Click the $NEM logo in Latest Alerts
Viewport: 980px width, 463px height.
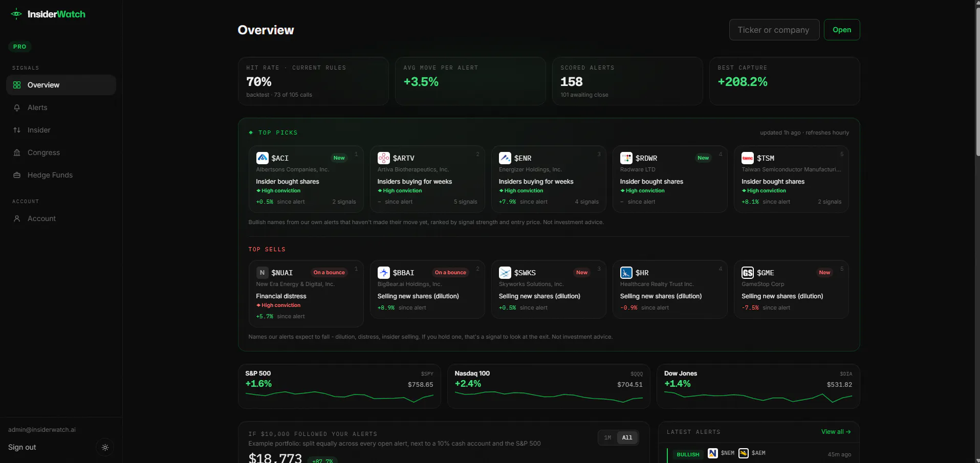point(713,453)
